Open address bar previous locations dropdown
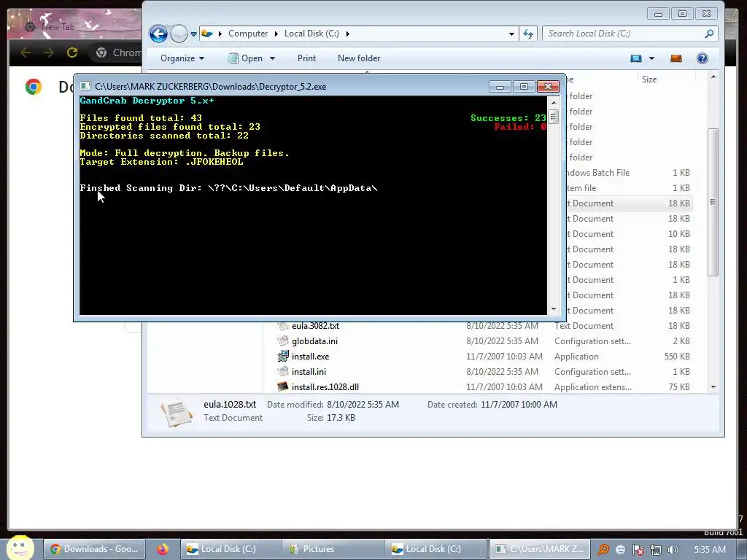Viewport: 747px width, 560px height. click(511, 34)
